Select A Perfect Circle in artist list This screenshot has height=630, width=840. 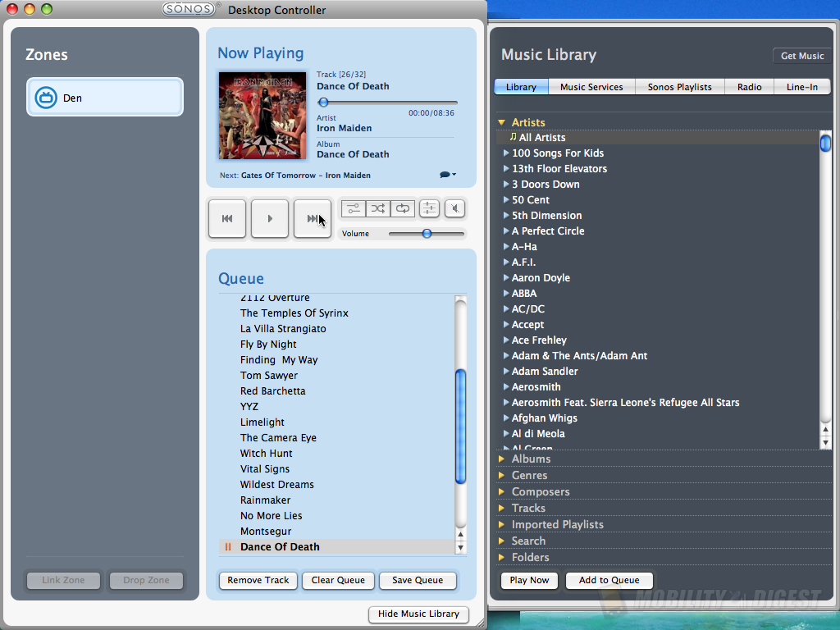click(x=658, y=231)
